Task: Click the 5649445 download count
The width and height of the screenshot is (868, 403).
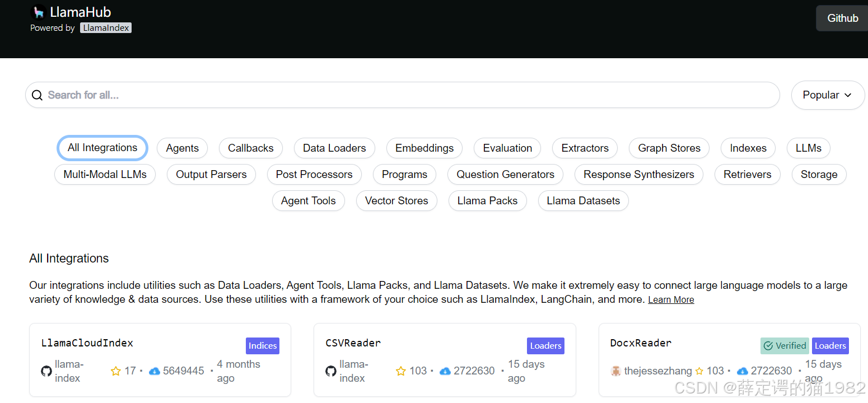Action: (184, 371)
